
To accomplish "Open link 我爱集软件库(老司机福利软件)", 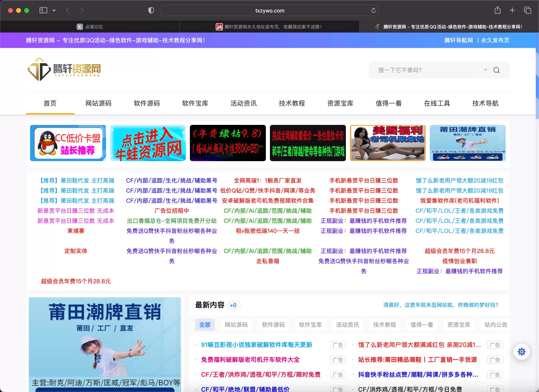I will point(459,201).
